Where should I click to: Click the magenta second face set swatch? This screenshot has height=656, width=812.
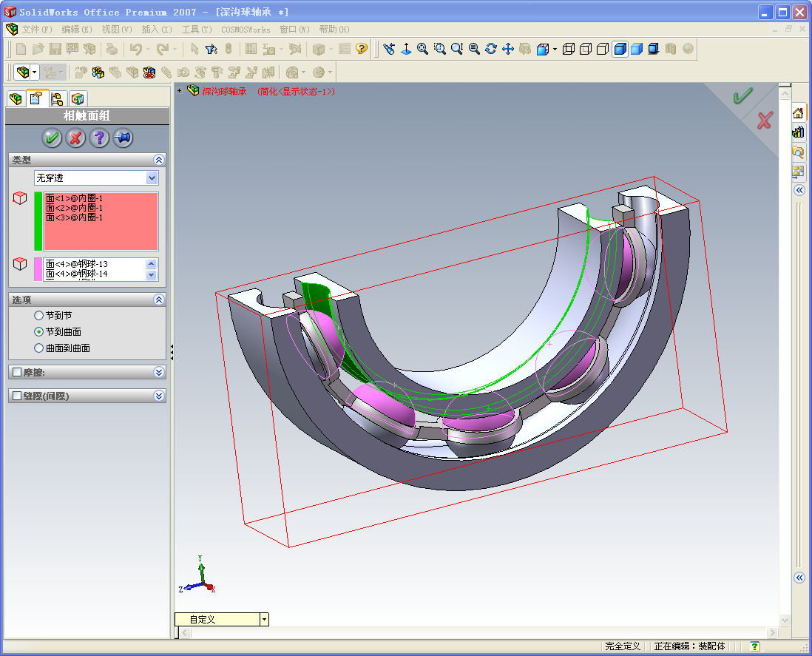pos(38,269)
